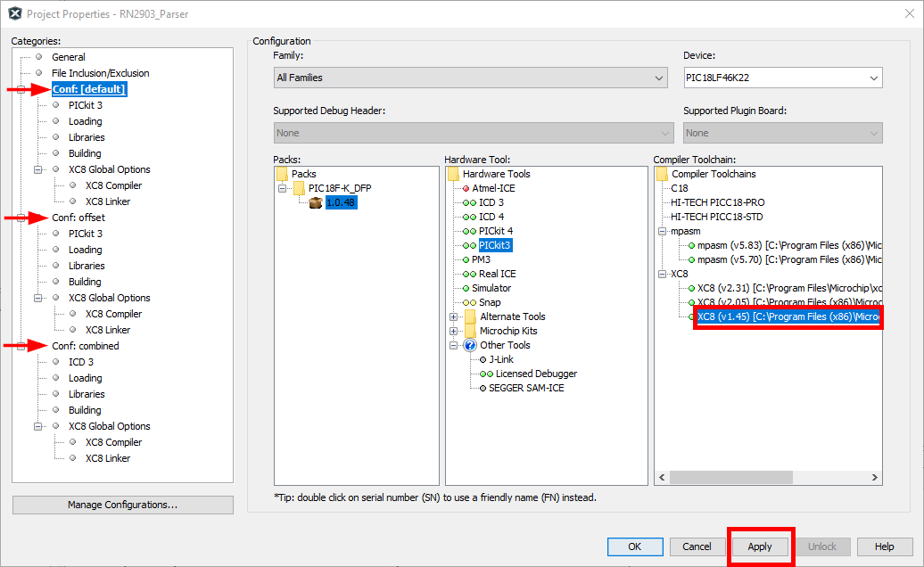Select mpasm (v5.83) toolchain
The width and height of the screenshot is (924, 567).
click(789, 245)
